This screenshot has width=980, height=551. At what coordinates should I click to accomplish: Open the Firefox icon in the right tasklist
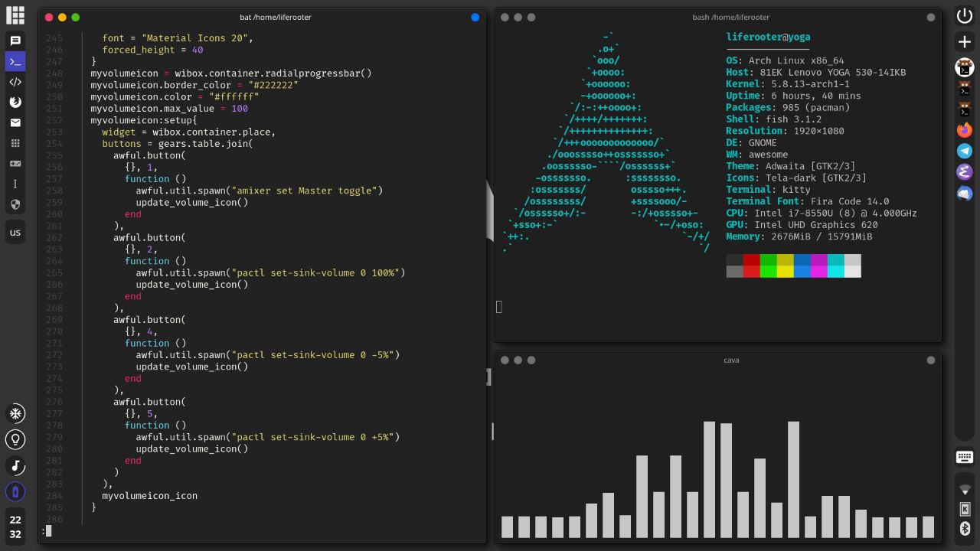tap(965, 130)
